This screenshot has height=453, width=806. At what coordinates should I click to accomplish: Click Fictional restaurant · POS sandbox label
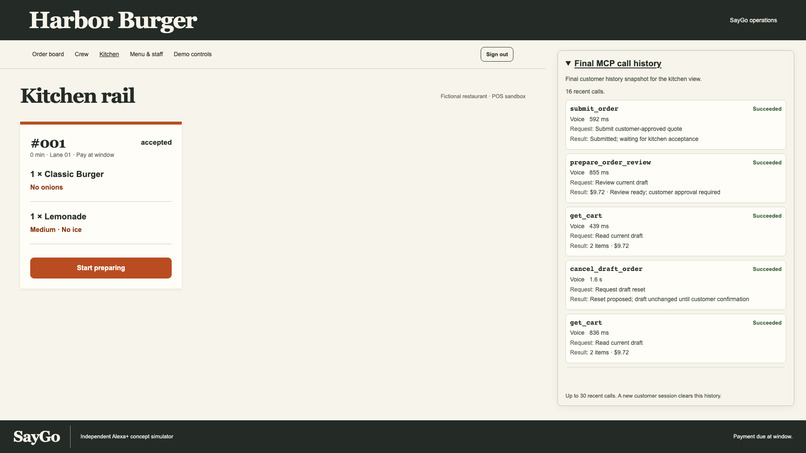coord(483,96)
